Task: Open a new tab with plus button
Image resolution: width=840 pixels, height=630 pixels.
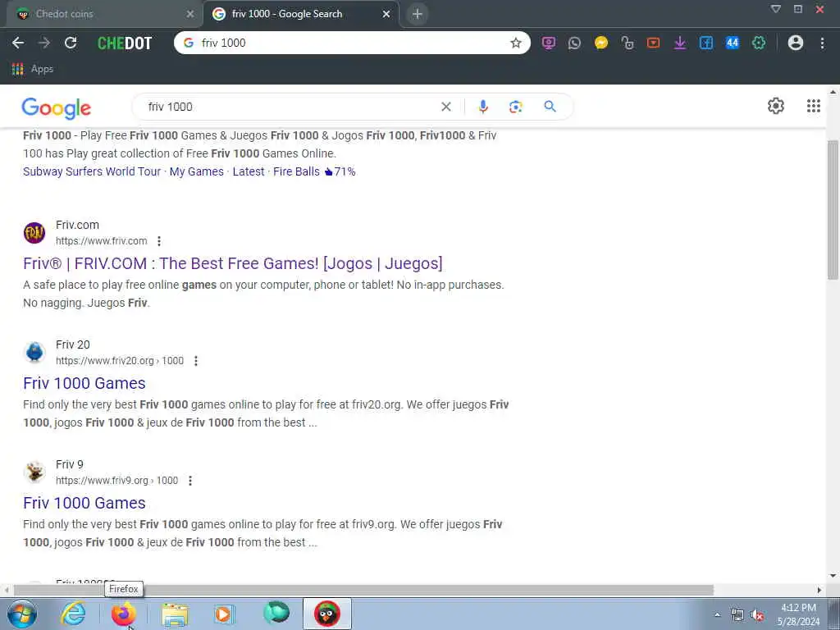Action: coord(418,14)
